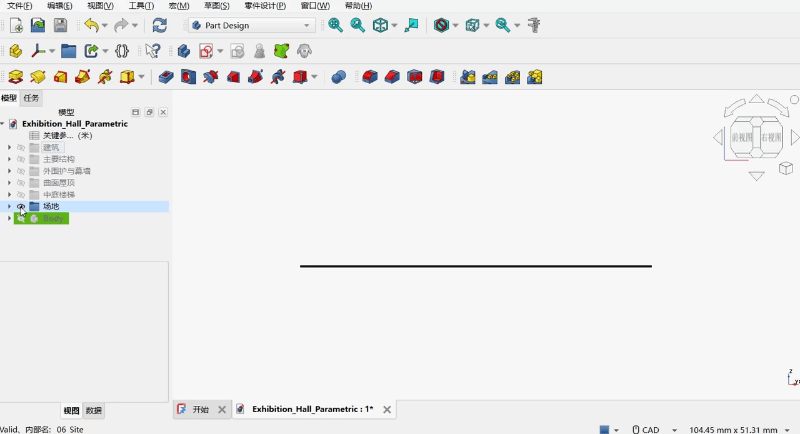The width and height of the screenshot is (800, 434).
Task: Toggle visibility of 中庭楼梯 group
Action: coord(21,194)
